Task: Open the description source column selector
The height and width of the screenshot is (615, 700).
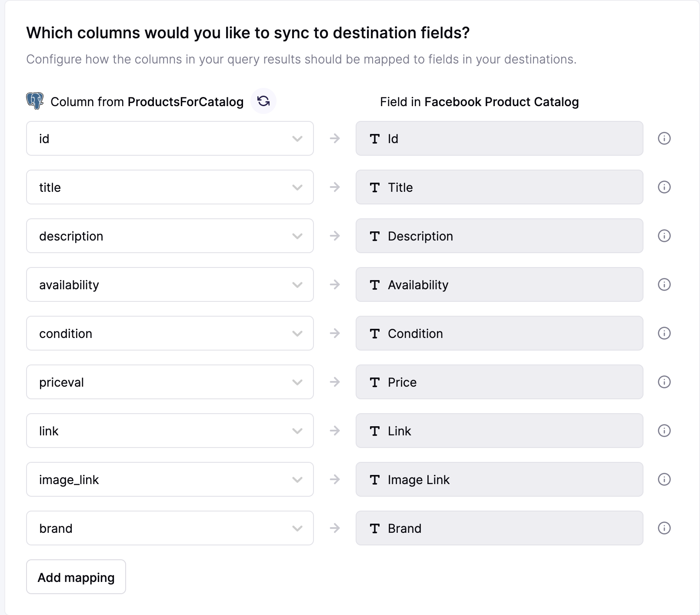Action: [170, 236]
